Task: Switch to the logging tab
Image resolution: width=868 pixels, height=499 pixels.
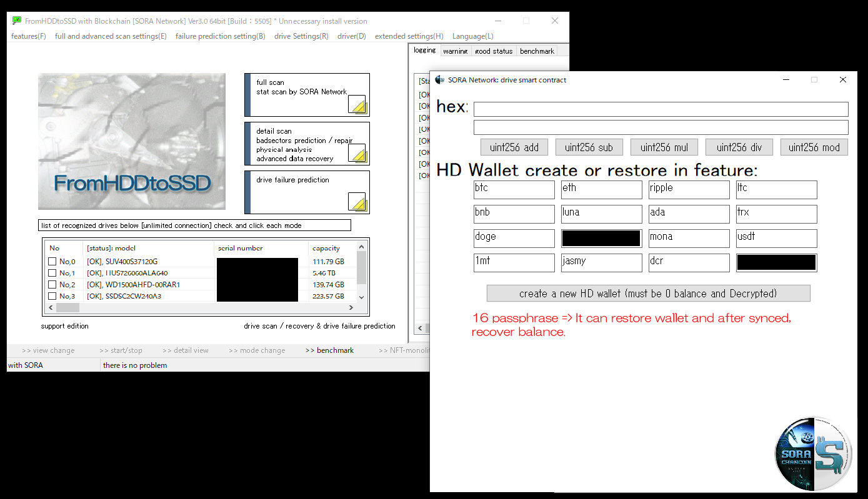Action: click(425, 51)
